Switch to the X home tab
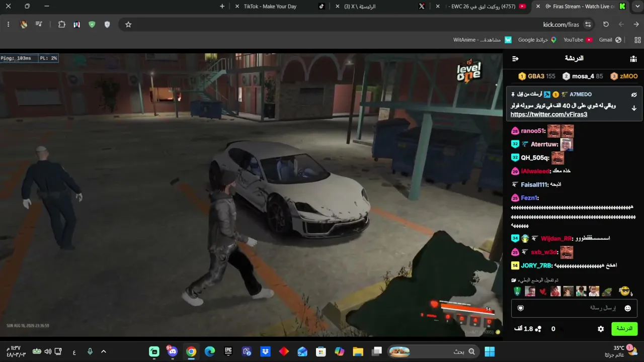The image size is (644, 362). point(382,7)
